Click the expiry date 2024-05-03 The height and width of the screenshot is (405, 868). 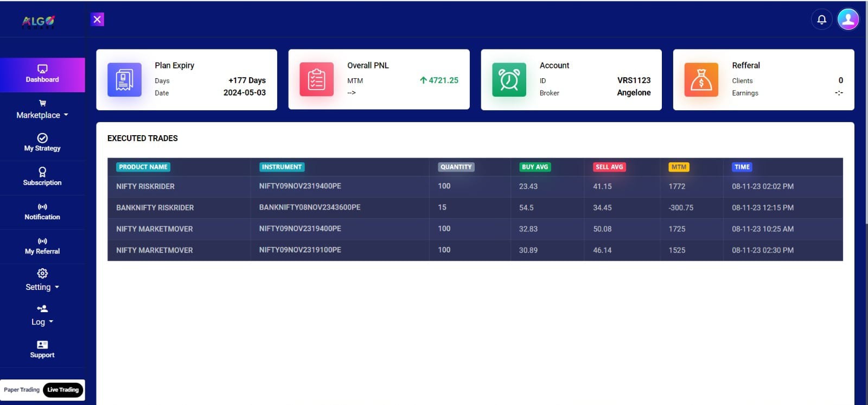click(x=245, y=92)
